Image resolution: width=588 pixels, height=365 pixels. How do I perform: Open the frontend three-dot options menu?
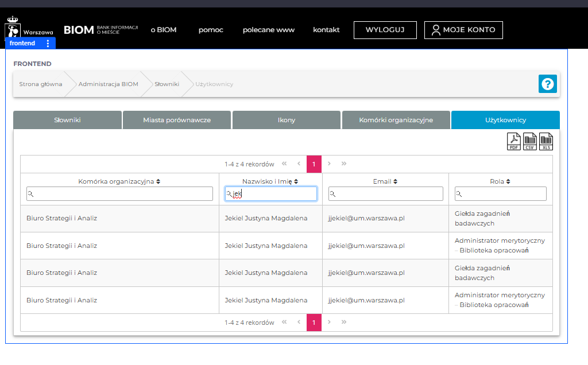48,44
